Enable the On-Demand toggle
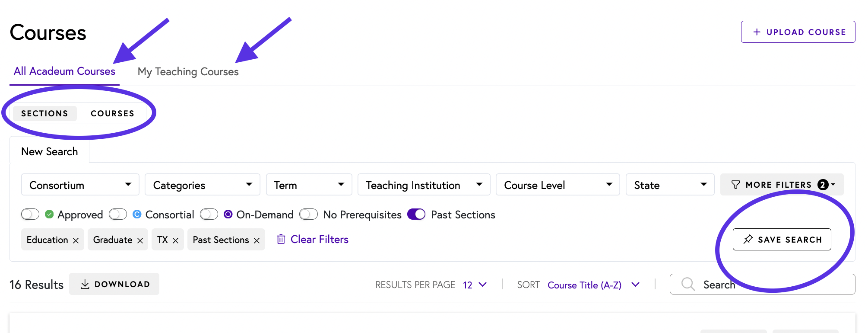 (x=209, y=215)
